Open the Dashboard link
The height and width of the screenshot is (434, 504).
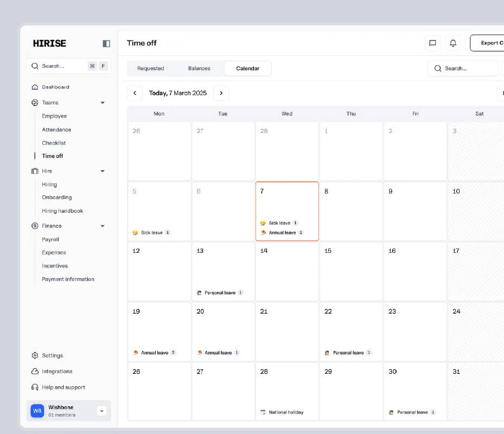[x=55, y=87]
